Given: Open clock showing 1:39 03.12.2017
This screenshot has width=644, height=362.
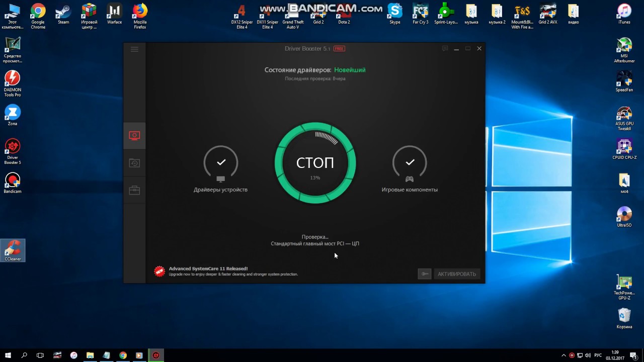Looking at the screenshot, I should [615, 355].
